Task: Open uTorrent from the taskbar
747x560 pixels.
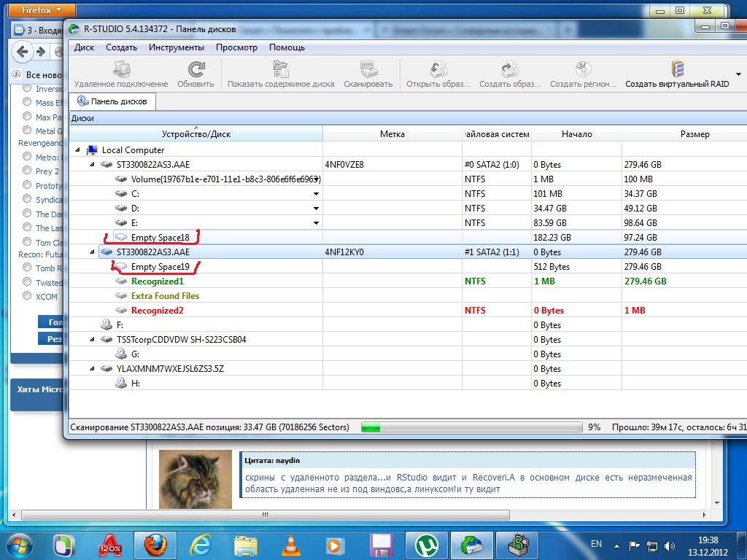Action: 427,545
